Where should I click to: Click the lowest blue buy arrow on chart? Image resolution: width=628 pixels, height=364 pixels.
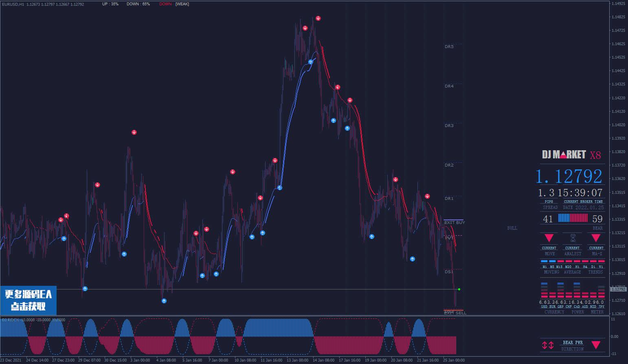(164, 301)
